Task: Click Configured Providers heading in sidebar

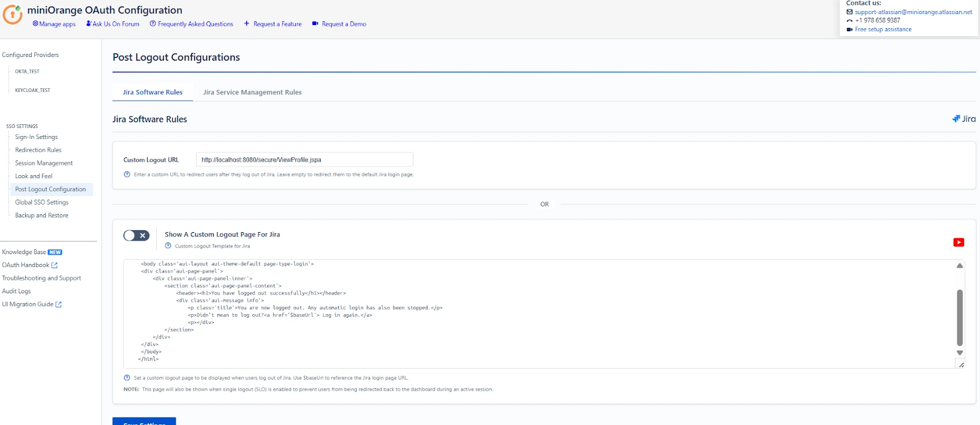Action: click(x=31, y=55)
